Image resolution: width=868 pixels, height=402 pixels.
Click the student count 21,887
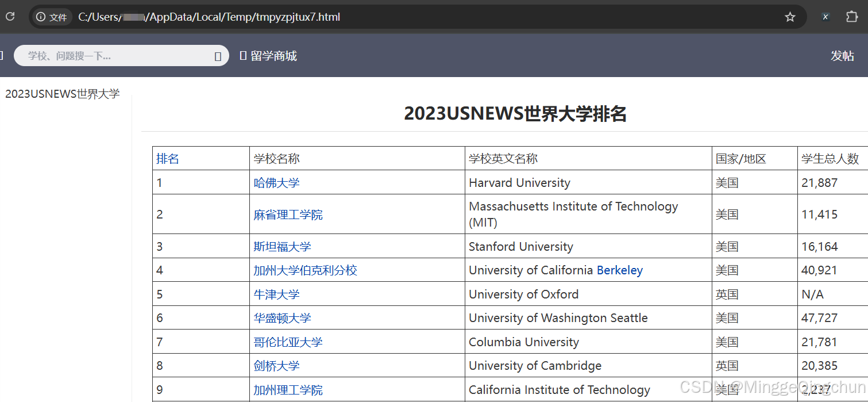pyautogui.click(x=820, y=183)
